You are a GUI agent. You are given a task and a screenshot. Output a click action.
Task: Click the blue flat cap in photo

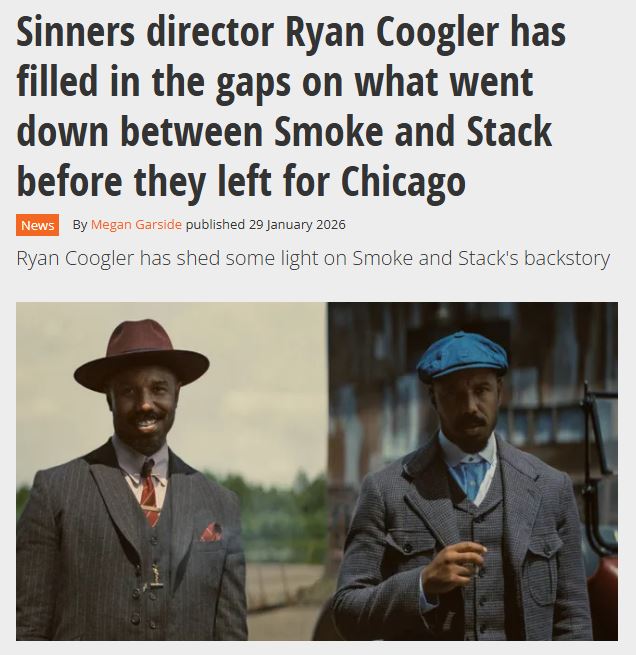[462, 355]
